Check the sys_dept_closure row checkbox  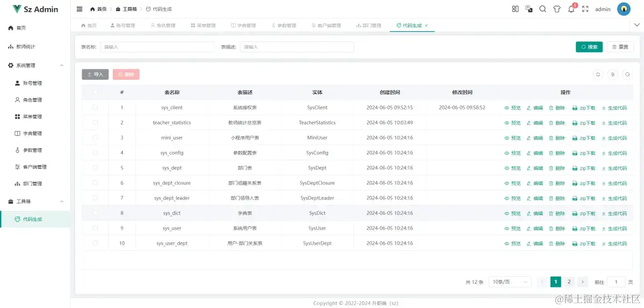(95, 182)
